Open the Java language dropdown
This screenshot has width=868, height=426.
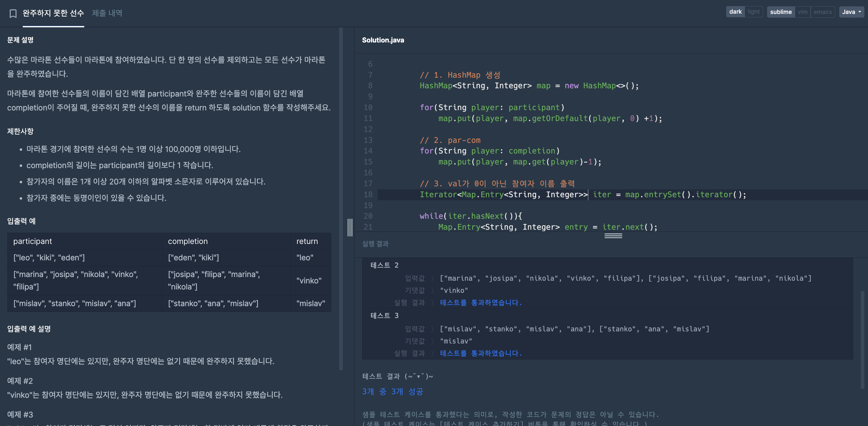click(x=851, y=12)
